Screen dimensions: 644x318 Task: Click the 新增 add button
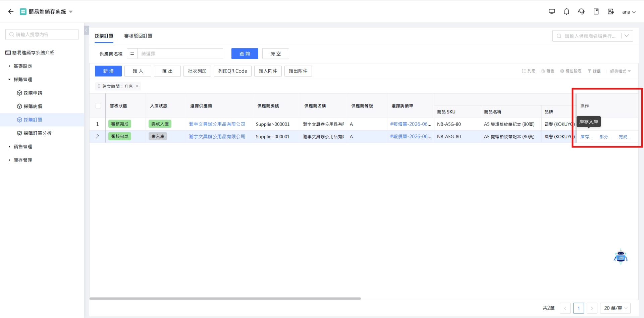coord(108,71)
